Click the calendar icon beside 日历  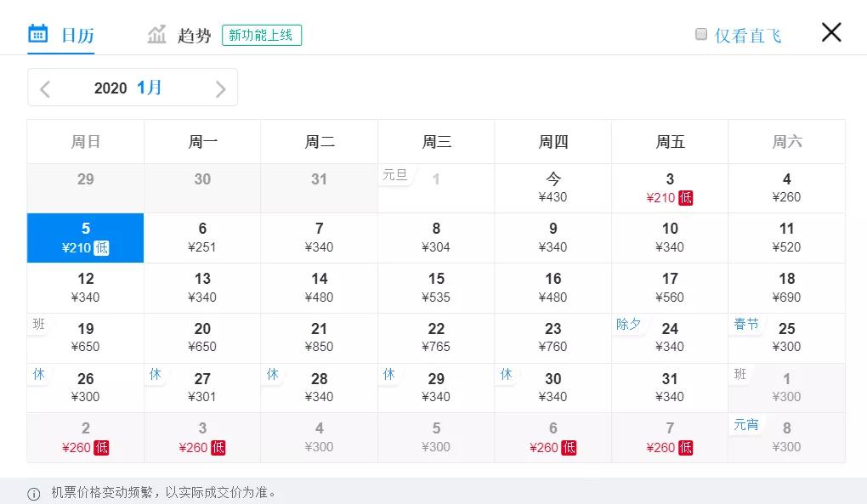click(x=38, y=34)
